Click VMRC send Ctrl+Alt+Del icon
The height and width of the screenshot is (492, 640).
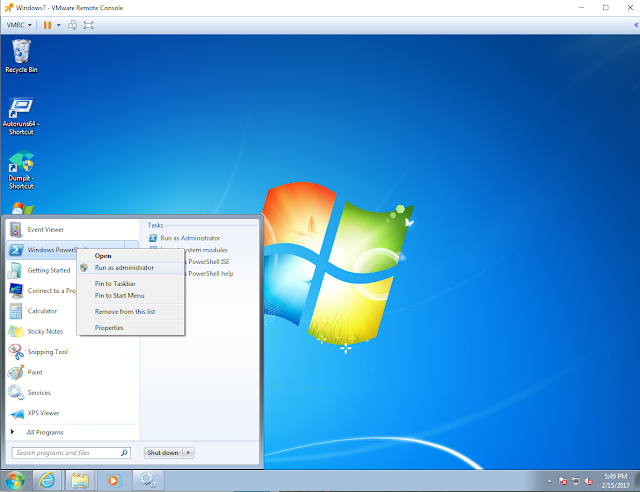tap(72, 25)
